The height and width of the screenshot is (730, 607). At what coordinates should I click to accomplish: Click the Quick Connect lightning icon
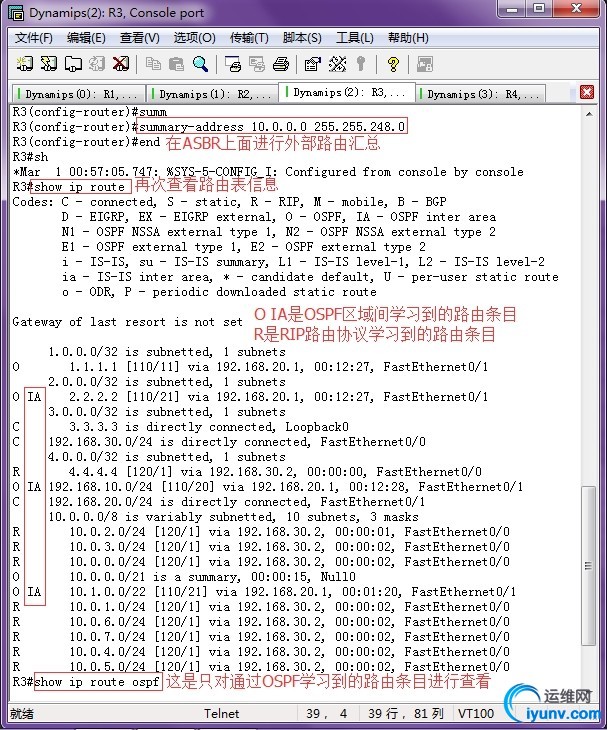(49, 64)
